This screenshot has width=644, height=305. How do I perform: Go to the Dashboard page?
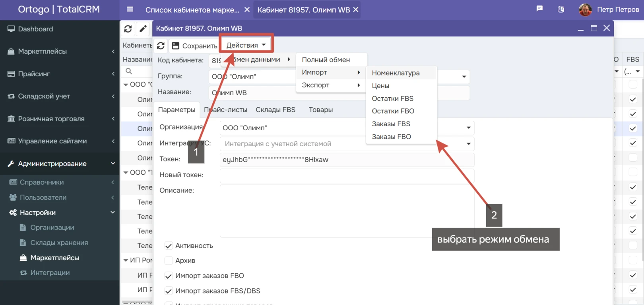click(x=35, y=29)
